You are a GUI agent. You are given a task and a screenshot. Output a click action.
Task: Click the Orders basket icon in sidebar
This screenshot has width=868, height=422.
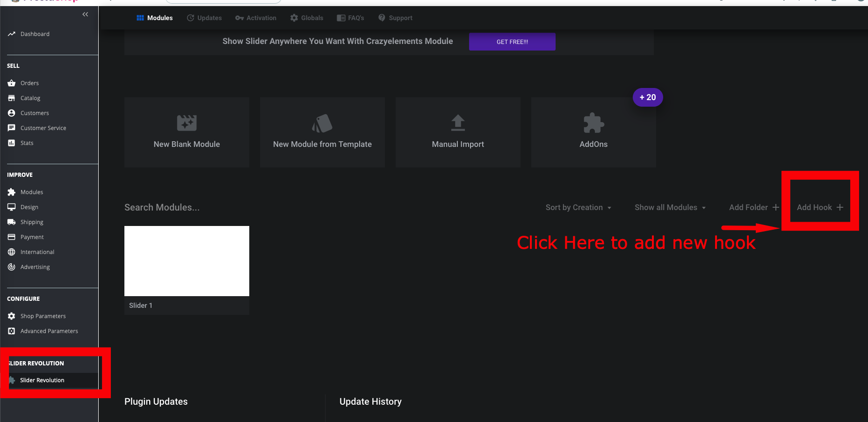pos(12,83)
